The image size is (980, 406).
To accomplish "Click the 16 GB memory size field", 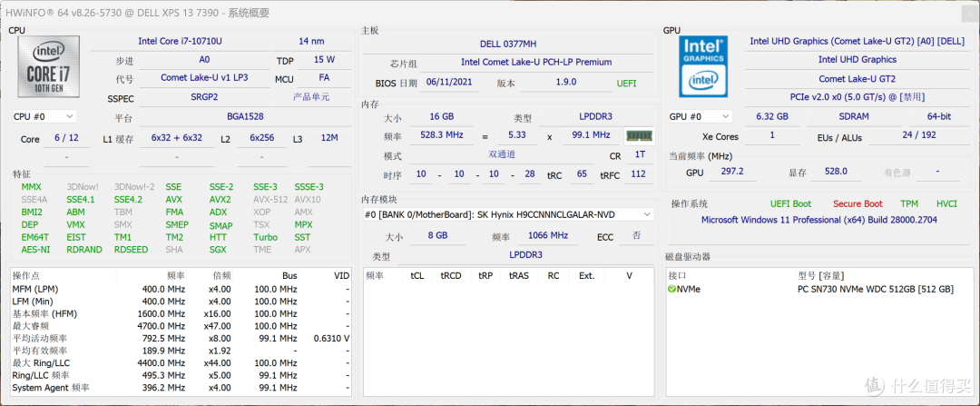I will 442,117.
